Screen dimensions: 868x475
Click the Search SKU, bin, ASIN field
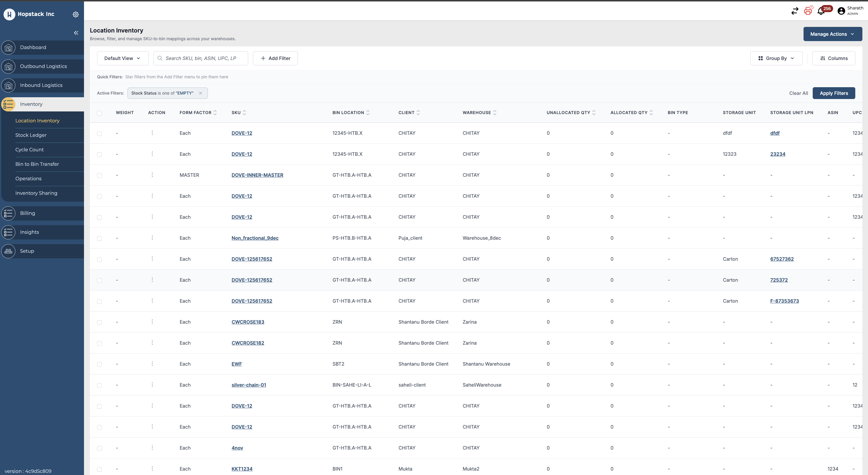point(201,58)
